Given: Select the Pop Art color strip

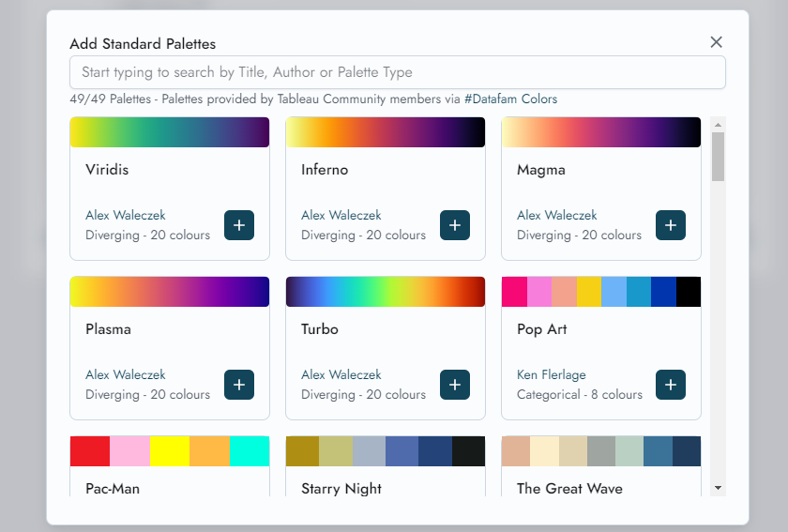Looking at the screenshot, I should [x=601, y=292].
